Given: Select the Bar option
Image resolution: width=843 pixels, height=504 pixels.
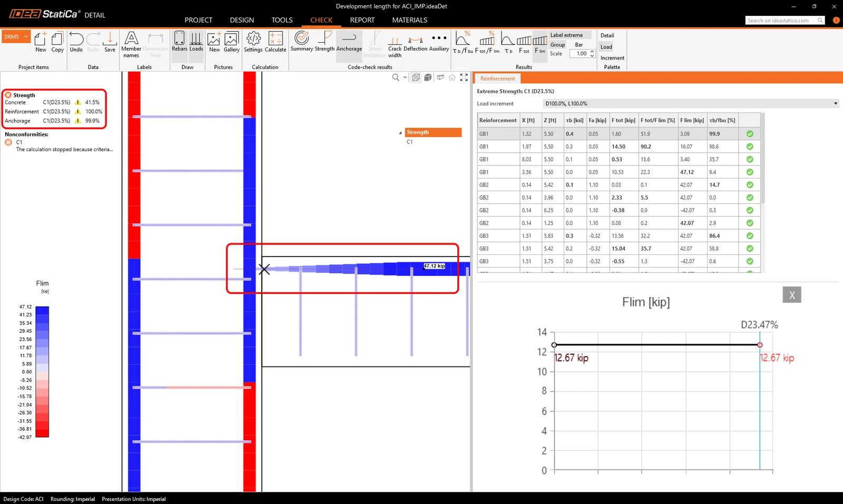Looking at the screenshot, I should 579,45.
